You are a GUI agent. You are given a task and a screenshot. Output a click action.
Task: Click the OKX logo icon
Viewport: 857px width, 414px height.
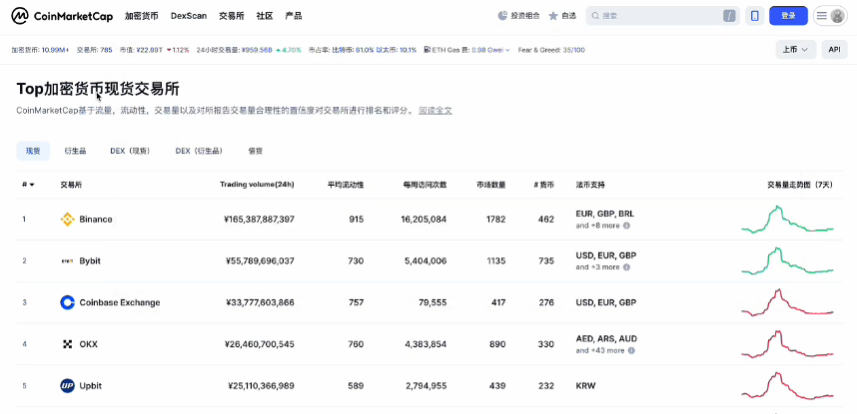[67, 344]
